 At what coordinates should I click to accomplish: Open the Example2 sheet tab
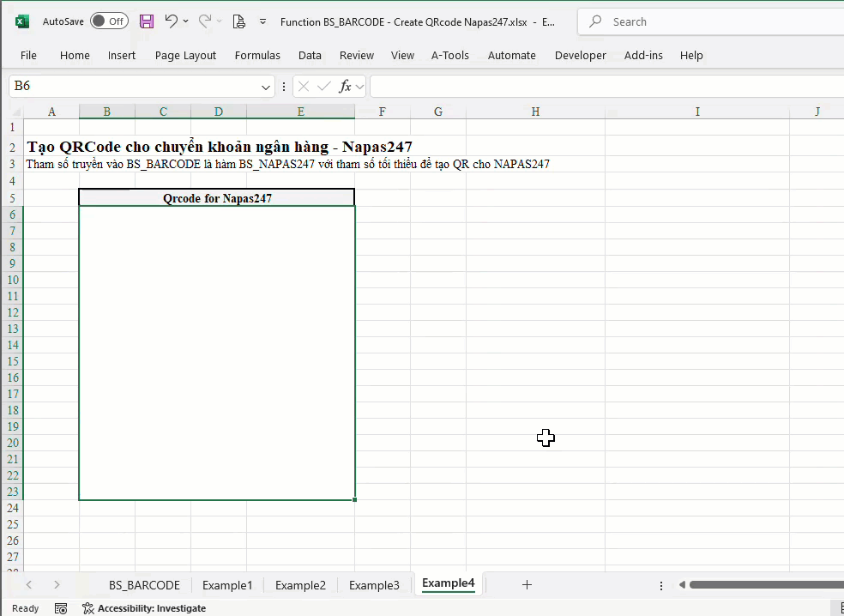300,585
